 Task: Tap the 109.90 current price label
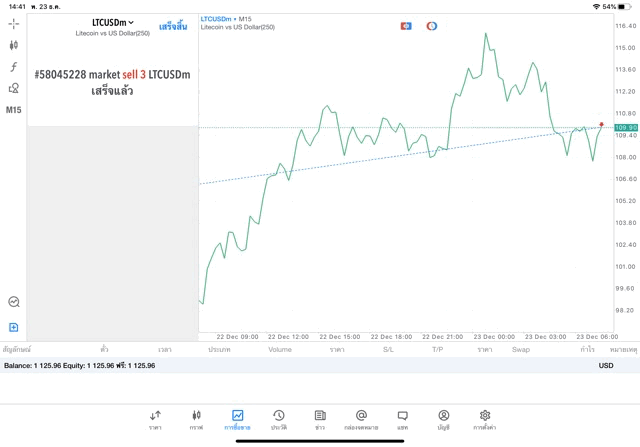click(626, 128)
